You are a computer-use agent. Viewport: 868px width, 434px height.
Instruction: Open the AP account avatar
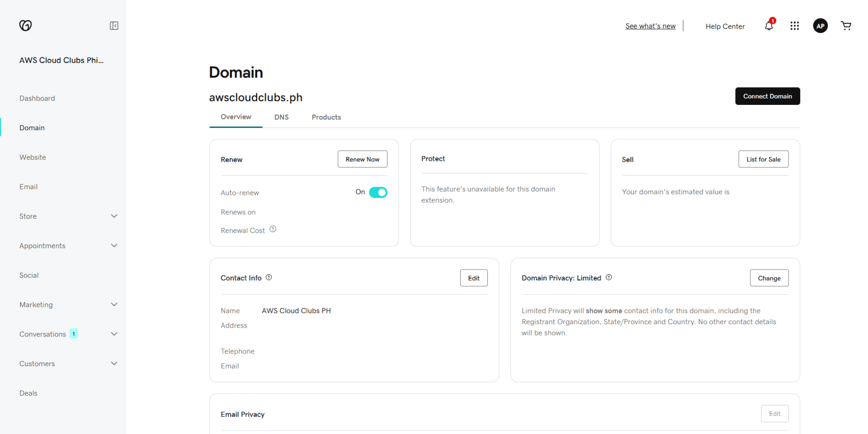(820, 26)
